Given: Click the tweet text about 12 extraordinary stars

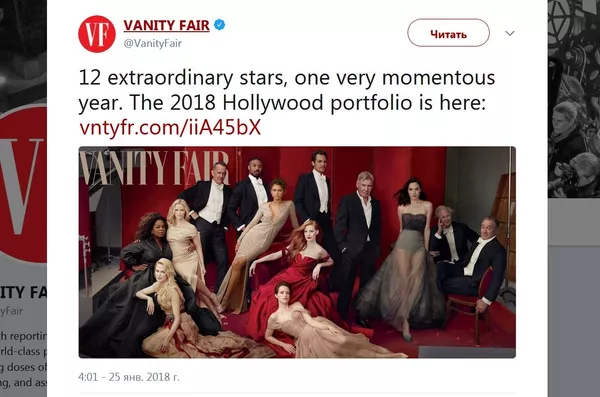Looking at the screenshot, I should pyautogui.click(x=287, y=90).
